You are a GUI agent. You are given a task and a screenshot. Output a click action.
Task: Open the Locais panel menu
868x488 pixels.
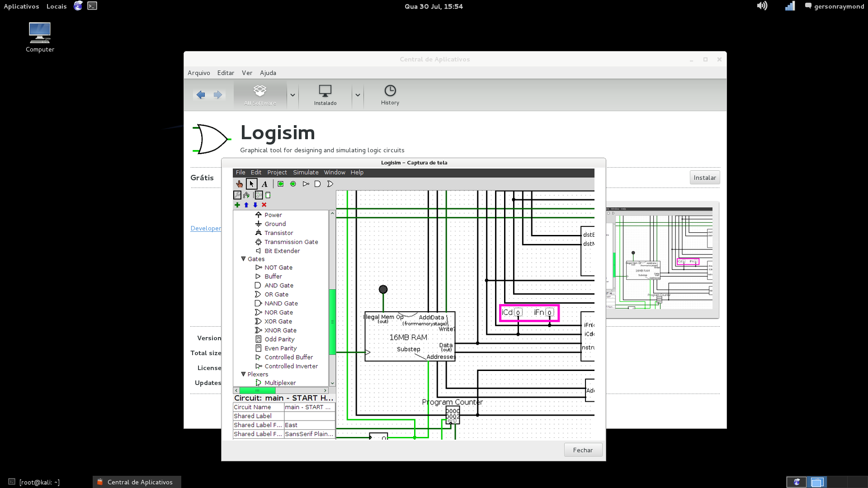point(57,6)
